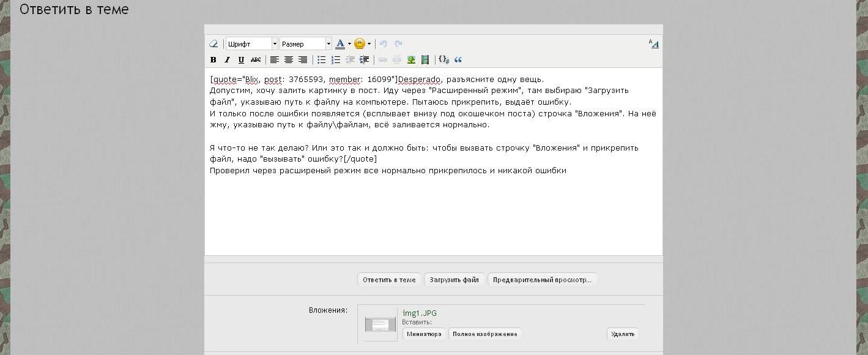Toggle italic formatting
The height and width of the screenshot is (355, 868).
click(227, 60)
